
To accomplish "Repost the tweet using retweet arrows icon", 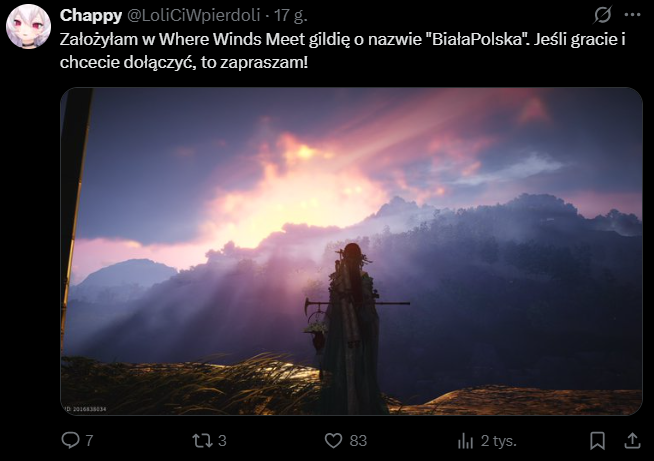I will 202,441.
